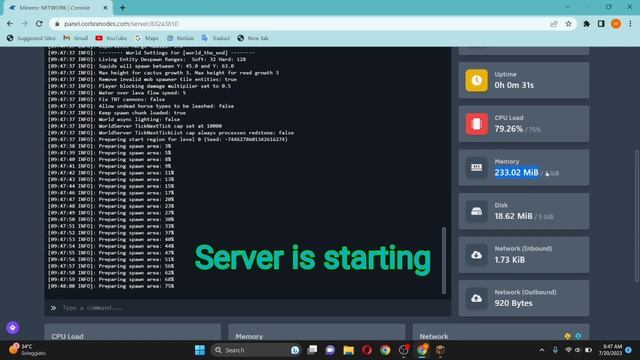Open the Gmail bookmark
The image size is (640, 360).
point(76,38)
